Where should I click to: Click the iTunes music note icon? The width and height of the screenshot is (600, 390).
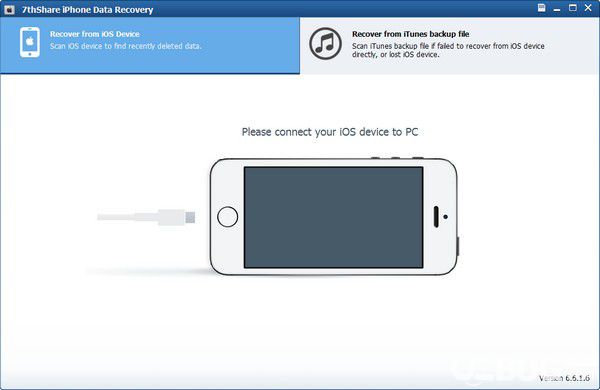[325, 43]
